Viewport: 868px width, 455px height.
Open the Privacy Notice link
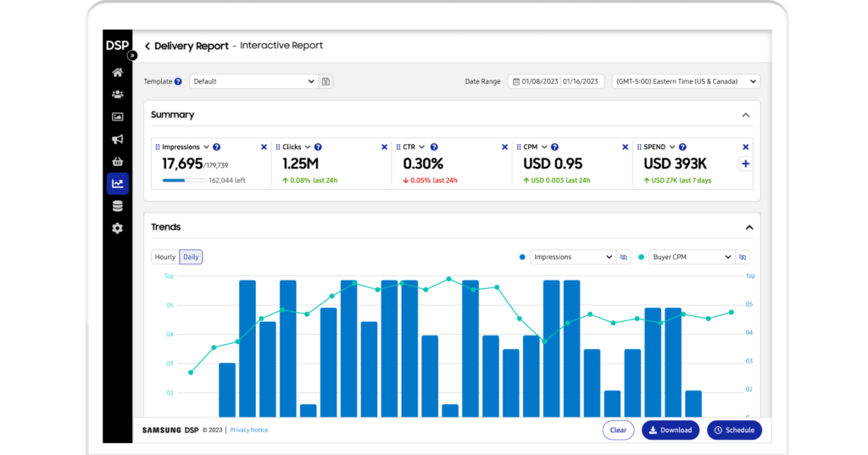tap(249, 430)
